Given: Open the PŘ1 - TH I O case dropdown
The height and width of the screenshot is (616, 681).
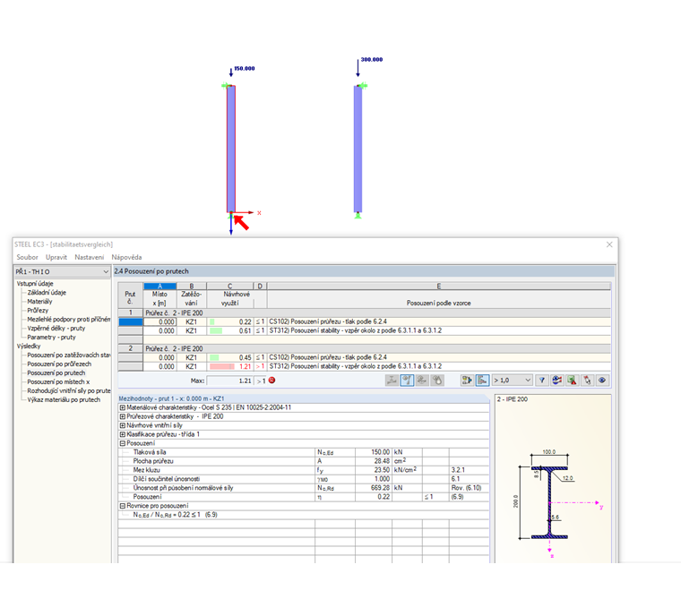Looking at the screenshot, I should click(x=62, y=272).
